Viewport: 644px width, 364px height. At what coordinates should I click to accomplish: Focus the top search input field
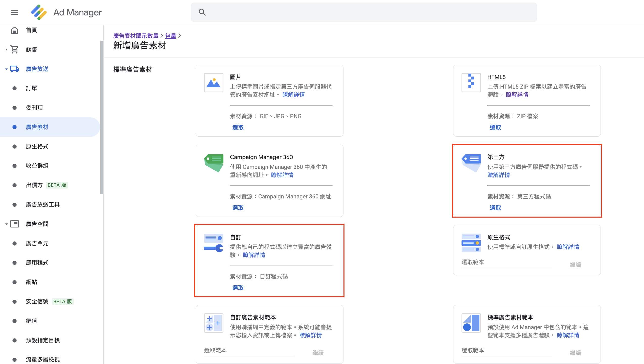pyautogui.click(x=364, y=12)
